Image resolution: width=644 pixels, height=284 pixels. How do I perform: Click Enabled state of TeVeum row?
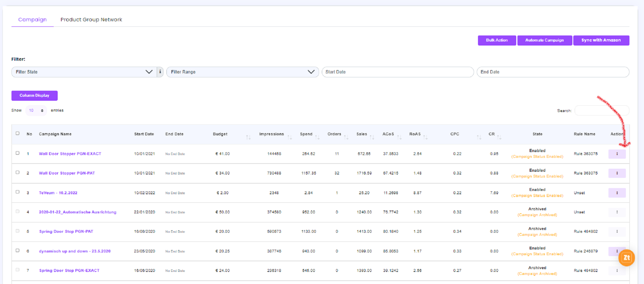coord(537,189)
